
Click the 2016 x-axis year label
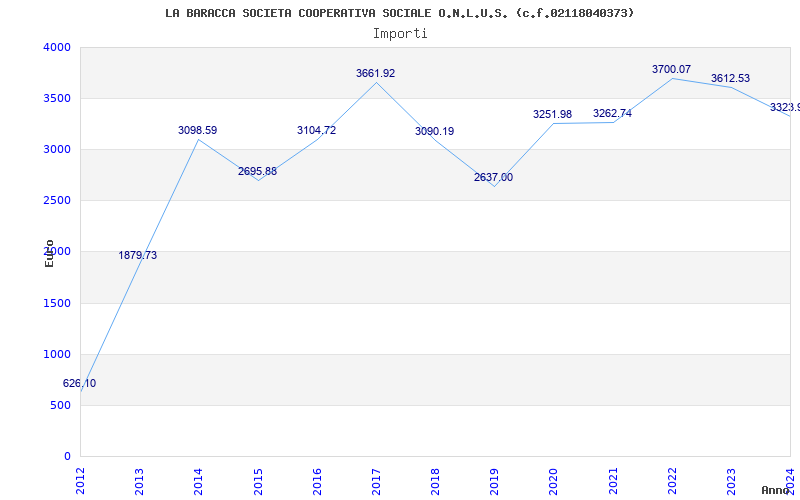coord(317,481)
